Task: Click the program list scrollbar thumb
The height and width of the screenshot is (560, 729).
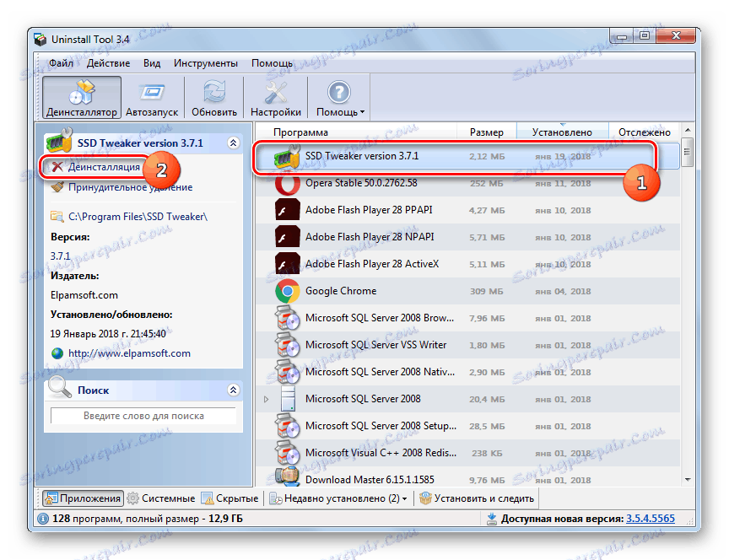Action: 688,152
